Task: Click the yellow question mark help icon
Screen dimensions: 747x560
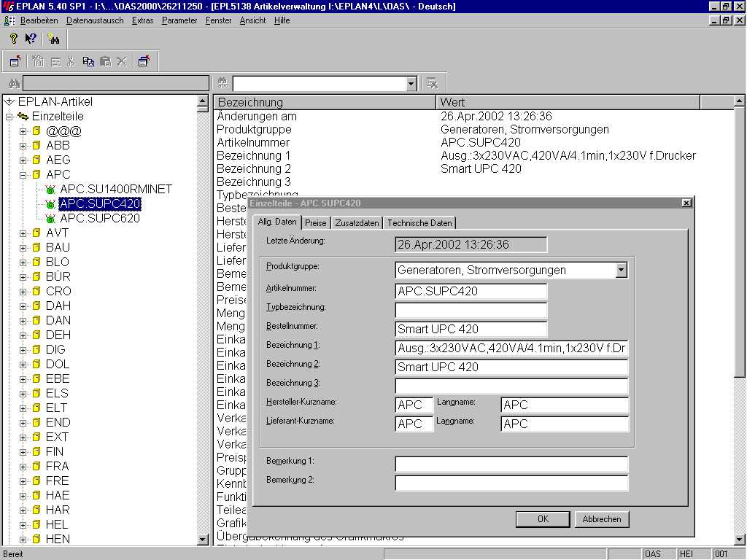Action: pos(13,39)
